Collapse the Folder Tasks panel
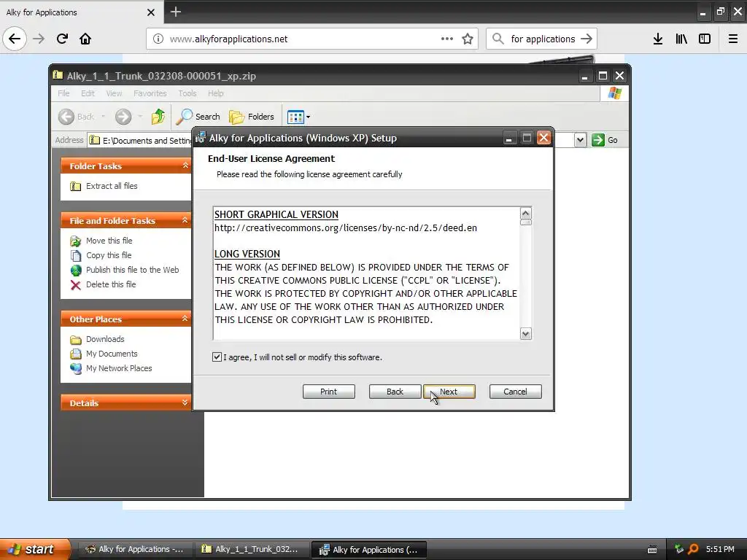The width and height of the screenshot is (747, 560). (185, 166)
